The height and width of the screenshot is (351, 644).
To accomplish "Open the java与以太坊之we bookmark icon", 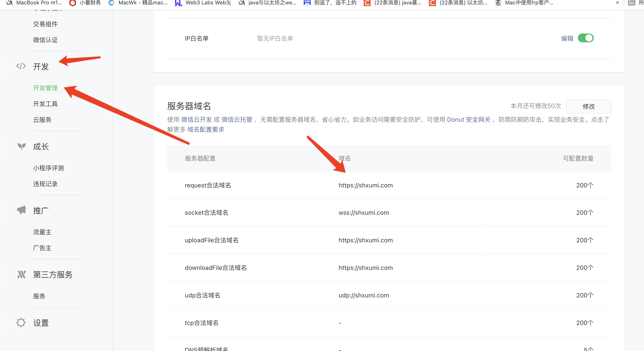I will coord(242,3).
